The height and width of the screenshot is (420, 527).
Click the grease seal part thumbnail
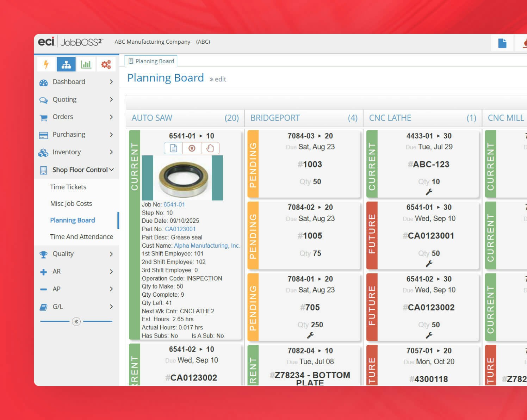(x=182, y=178)
